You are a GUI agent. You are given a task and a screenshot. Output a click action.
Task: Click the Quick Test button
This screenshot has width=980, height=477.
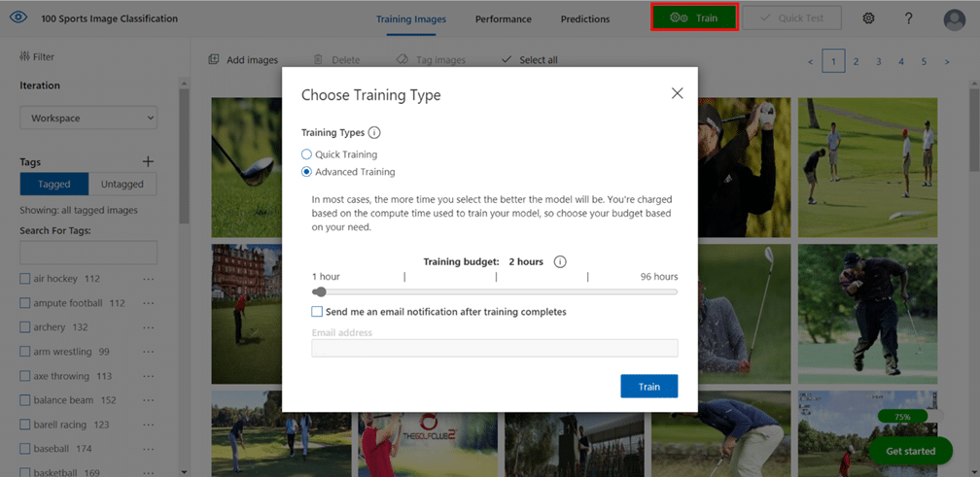[791, 18]
